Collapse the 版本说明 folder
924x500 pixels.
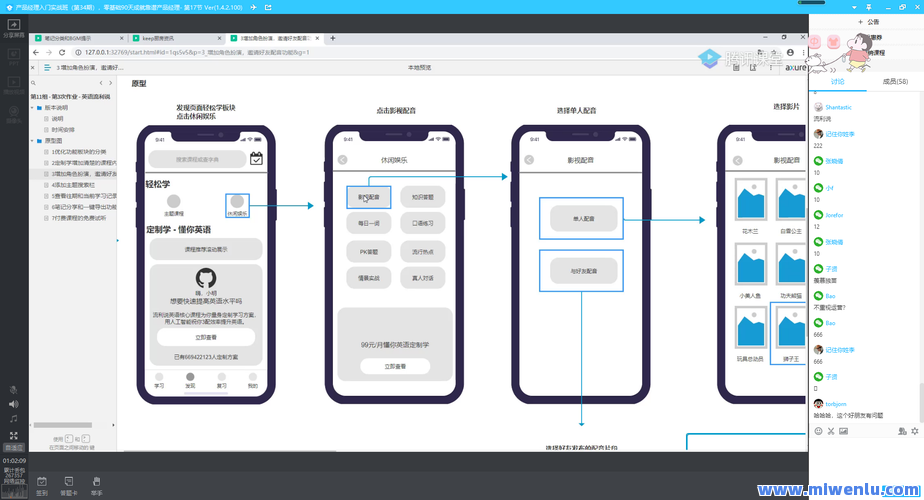coord(32,107)
